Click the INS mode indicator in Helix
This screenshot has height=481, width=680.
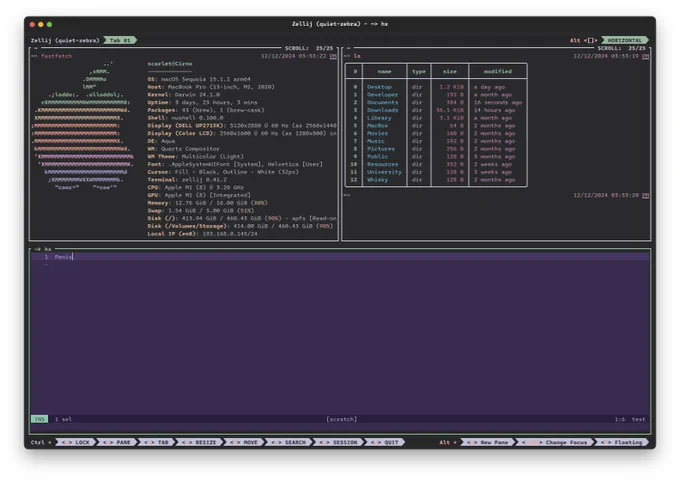[39, 419]
